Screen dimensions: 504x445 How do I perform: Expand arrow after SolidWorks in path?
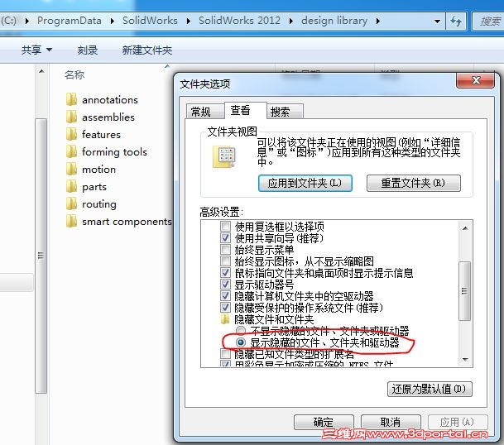pyautogui.click(x=189, y=22)
